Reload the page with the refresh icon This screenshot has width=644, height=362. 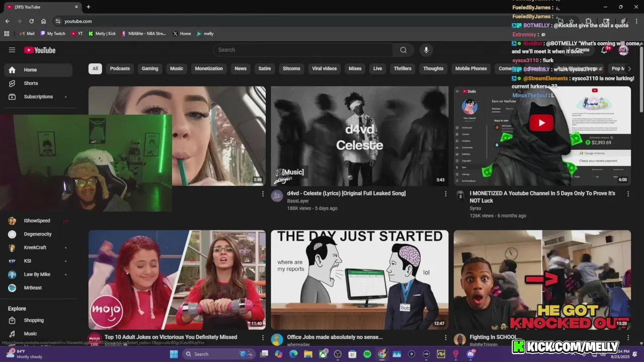31,21
